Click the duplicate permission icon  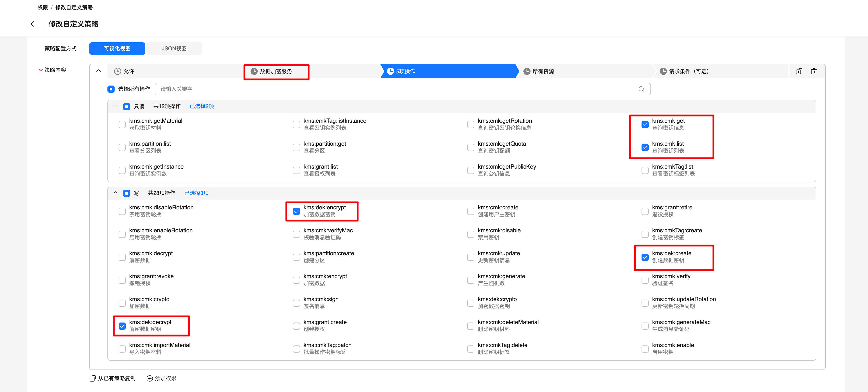coord(799,71)
